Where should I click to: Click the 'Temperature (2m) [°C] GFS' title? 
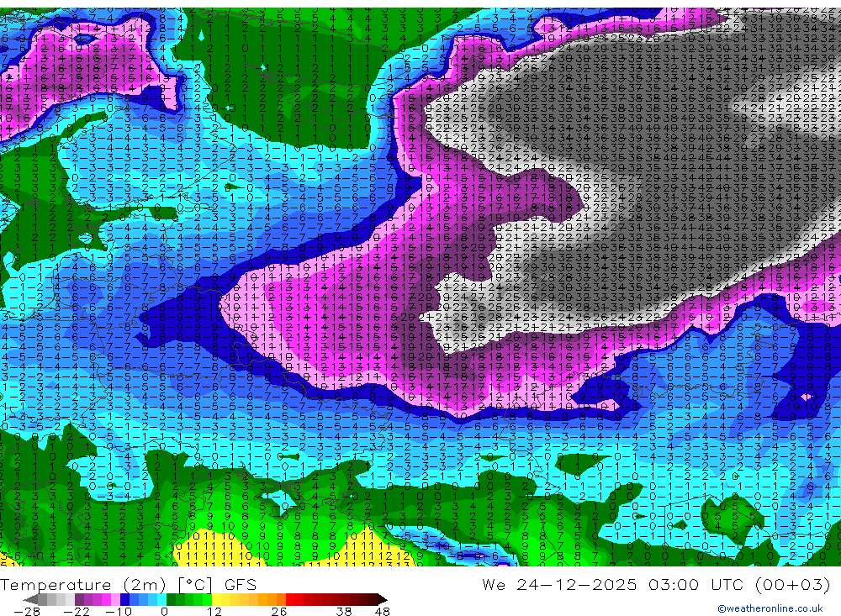coord(129,584)
